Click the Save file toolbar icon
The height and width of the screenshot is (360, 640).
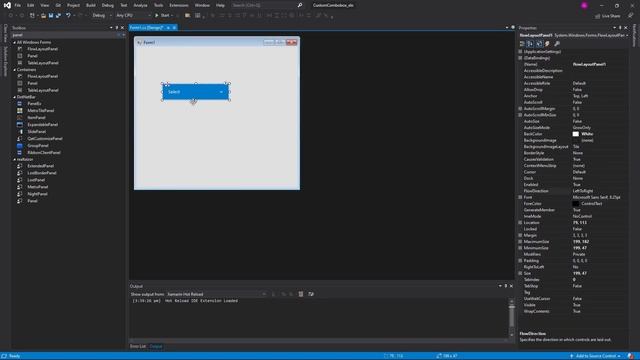pos(51,16)
